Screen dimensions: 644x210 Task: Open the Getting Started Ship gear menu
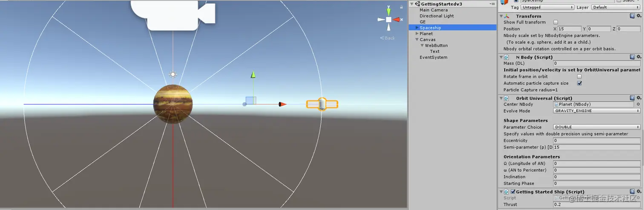point(638,192)
